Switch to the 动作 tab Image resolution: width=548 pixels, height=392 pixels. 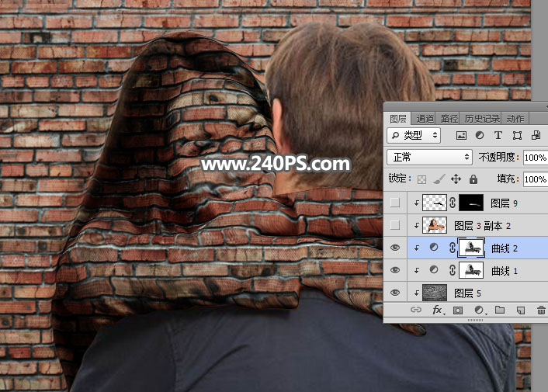[x=515, y=119]
